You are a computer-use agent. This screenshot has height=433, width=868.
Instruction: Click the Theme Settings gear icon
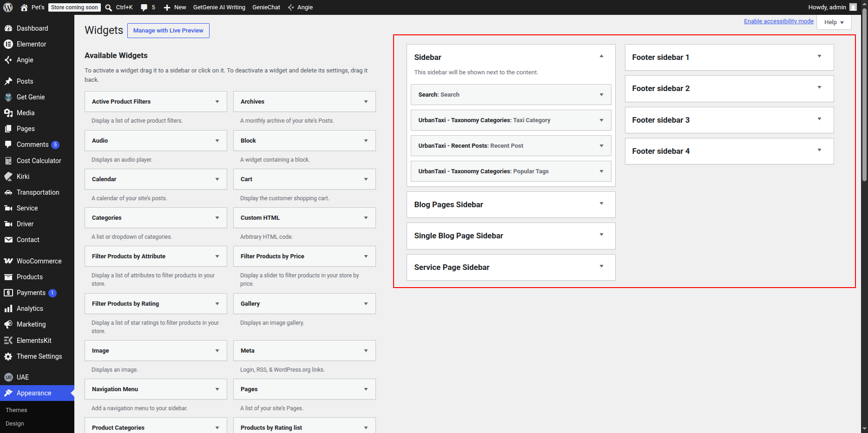coord(8,356)
